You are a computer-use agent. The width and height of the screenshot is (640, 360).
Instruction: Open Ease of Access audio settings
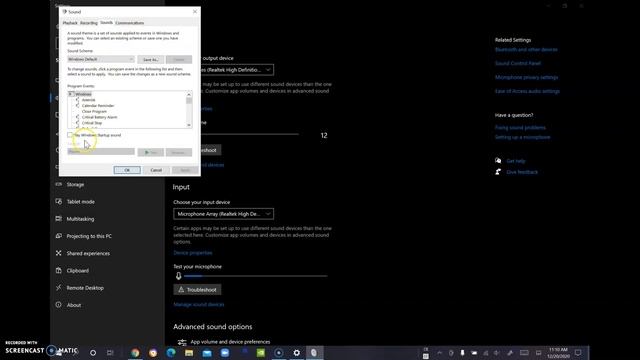pos(527,91)
